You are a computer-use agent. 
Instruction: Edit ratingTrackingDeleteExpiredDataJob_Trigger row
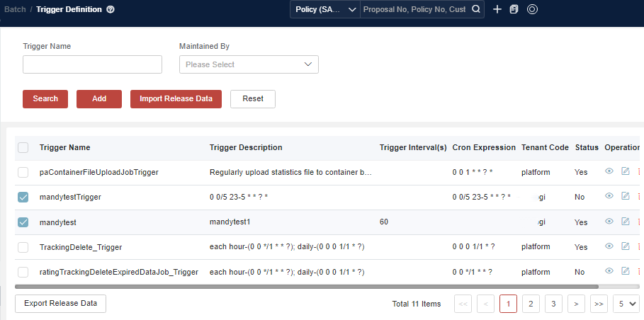pos(625,271)
